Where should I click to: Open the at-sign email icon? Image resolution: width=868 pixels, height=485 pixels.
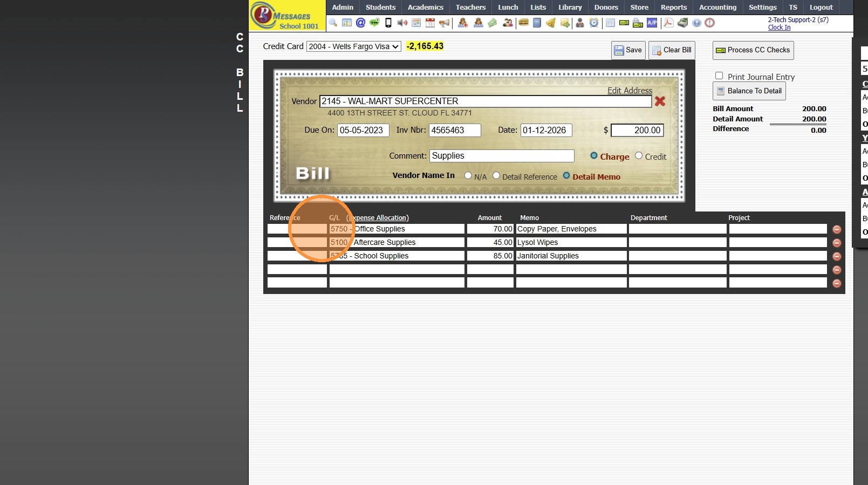tap(360, 23)
